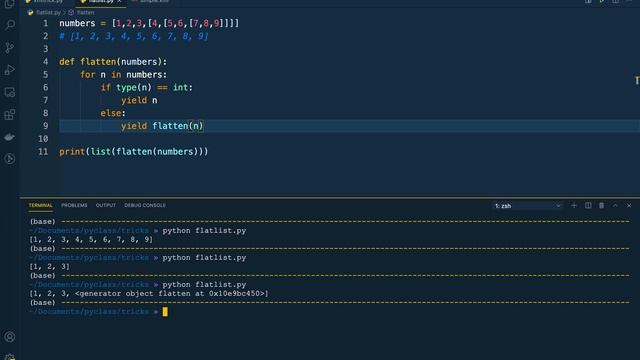Click line number 4 in the gutter
The width and height of the screenshot is (640, 360).
coord(45,62)
